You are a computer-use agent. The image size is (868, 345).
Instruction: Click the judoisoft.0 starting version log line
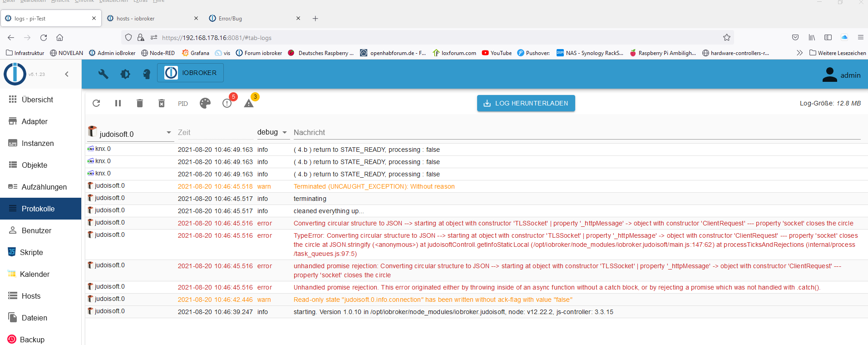click(453, 312)
